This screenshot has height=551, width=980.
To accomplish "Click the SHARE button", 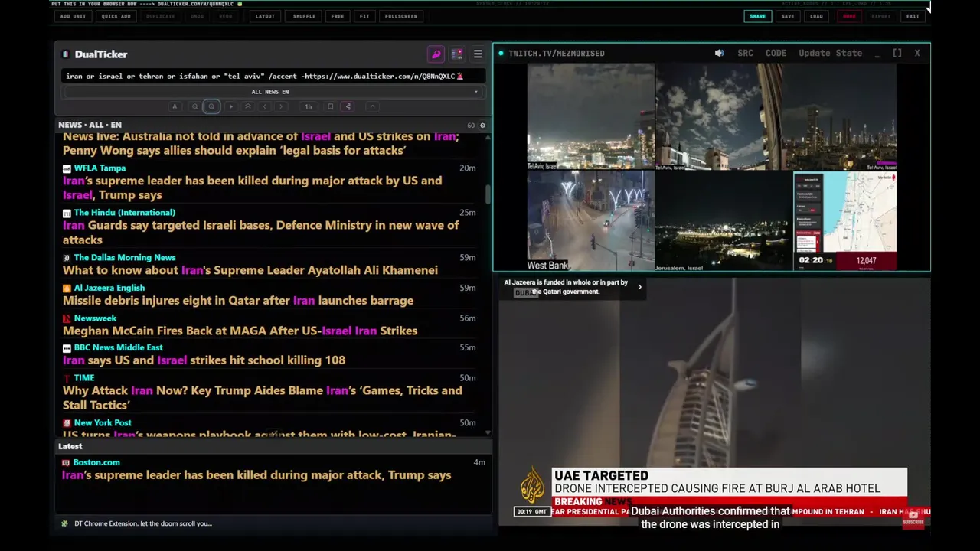I will point(757,16).
